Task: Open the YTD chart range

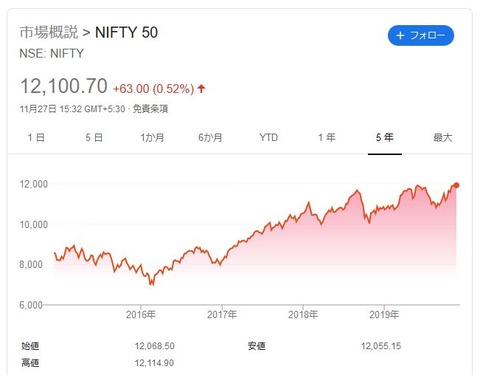Action: click(x=269, y=137)
